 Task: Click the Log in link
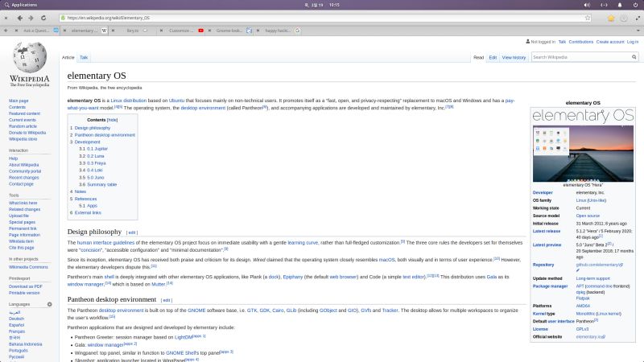[x=633, y=42]
